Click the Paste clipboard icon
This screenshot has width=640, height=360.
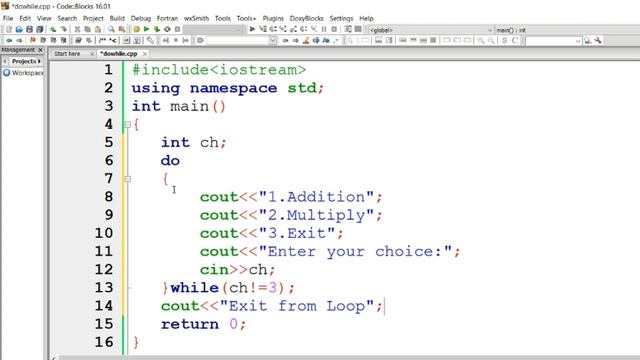click(x=98, y=29)
